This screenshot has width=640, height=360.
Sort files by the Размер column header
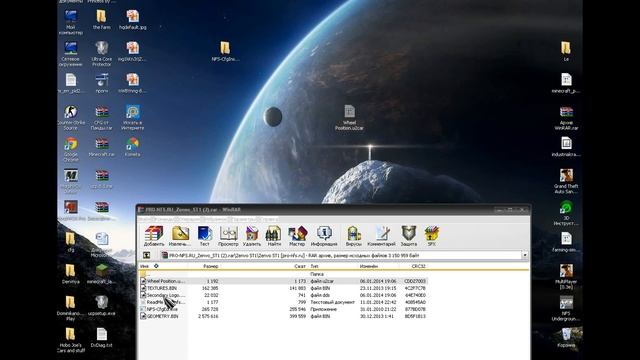click(211, 266)
